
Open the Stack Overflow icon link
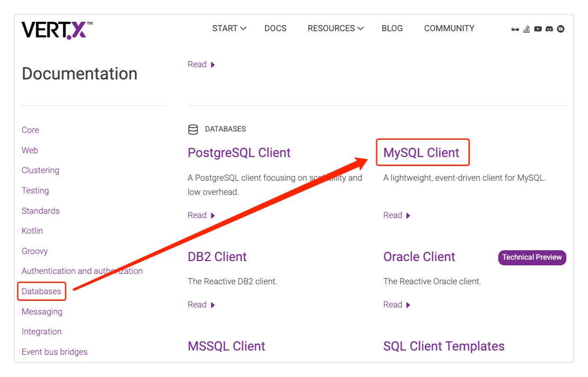pos(527,29)
